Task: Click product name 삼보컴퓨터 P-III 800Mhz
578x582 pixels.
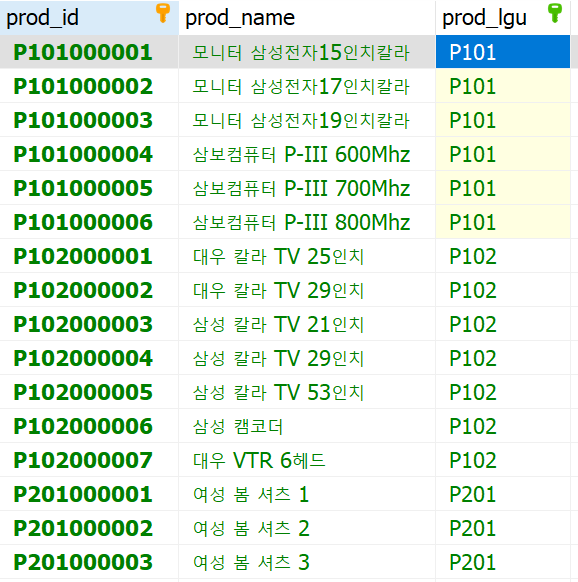Action: pyautogui.click(x=301, y=222)
